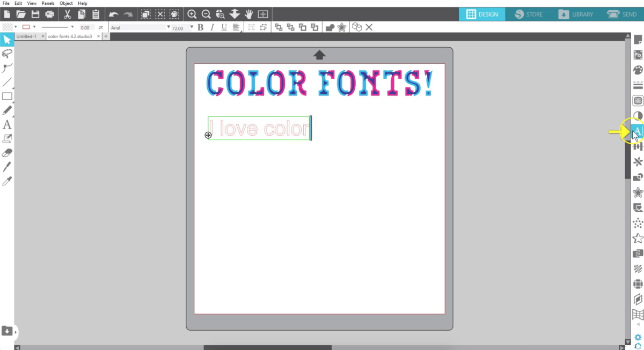Click the Print icon in the top toolbar
The height and width of the screenshot is (350, 644).
(x=50, y=14)
